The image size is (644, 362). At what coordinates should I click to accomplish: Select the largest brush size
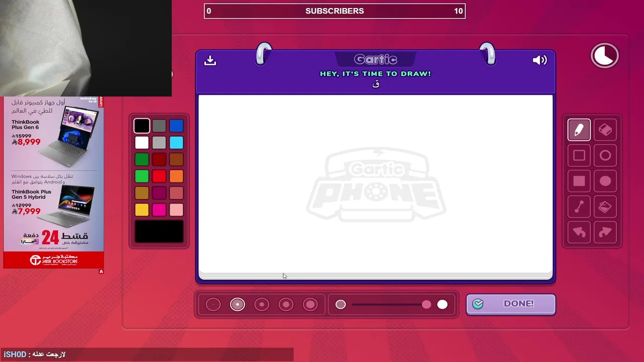pyautogui.click(x=310, y=304)
